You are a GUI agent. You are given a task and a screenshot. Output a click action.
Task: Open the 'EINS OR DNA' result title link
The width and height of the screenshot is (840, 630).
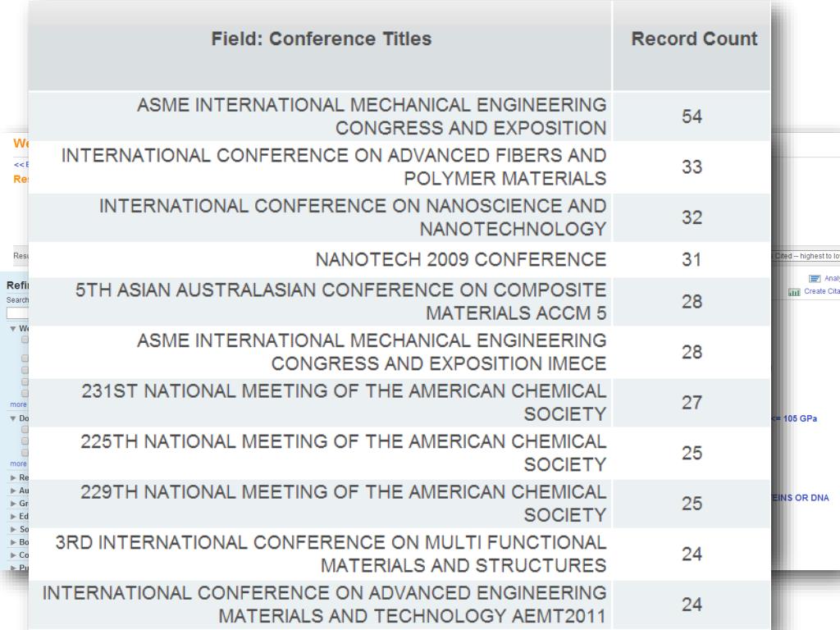(x=801, y=498)
